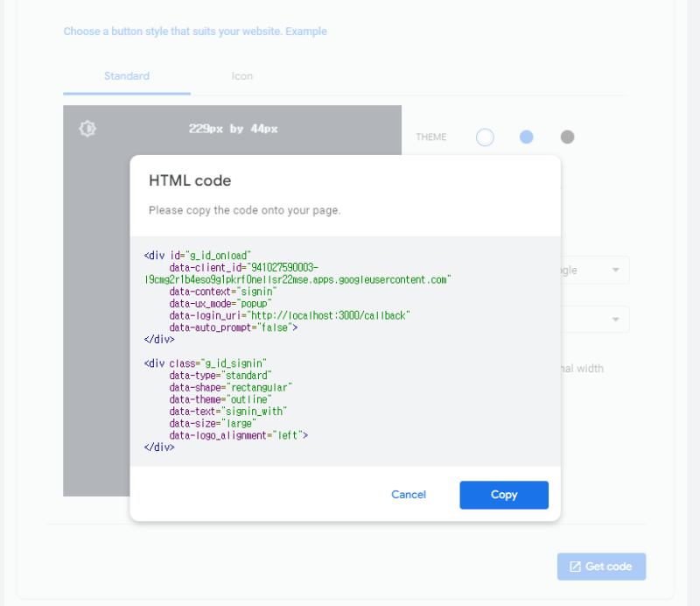
Task: Click the data-login_uri localhost callback line
Action: (290, 315)
